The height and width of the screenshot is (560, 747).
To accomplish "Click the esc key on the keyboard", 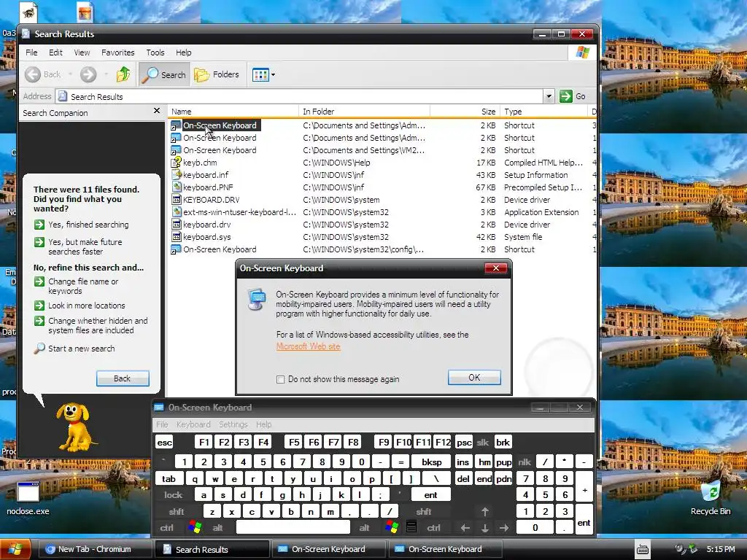I will point(164,443).
